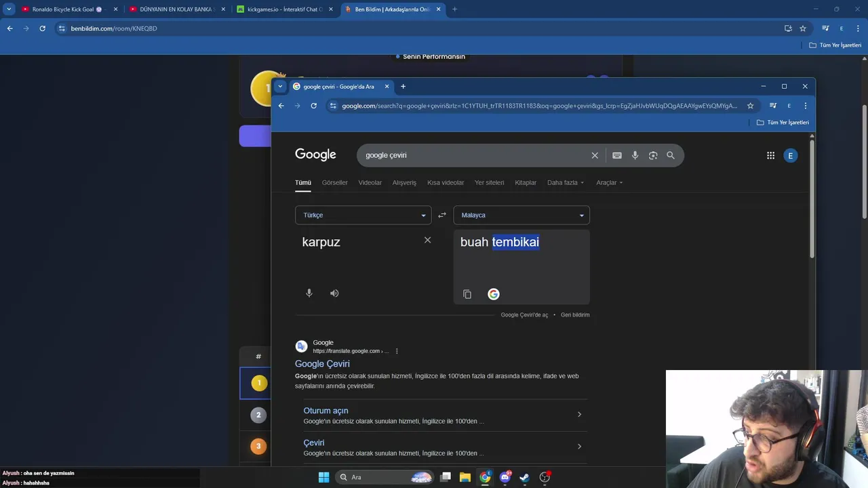
Task: Select the Yer siteleri search tab
Action: [490, 182]
